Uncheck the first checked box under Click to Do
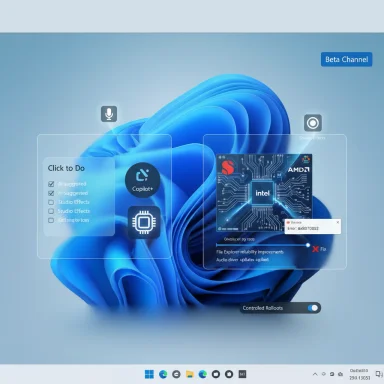This screenshot has height=384, width=384. pos(51,184)
